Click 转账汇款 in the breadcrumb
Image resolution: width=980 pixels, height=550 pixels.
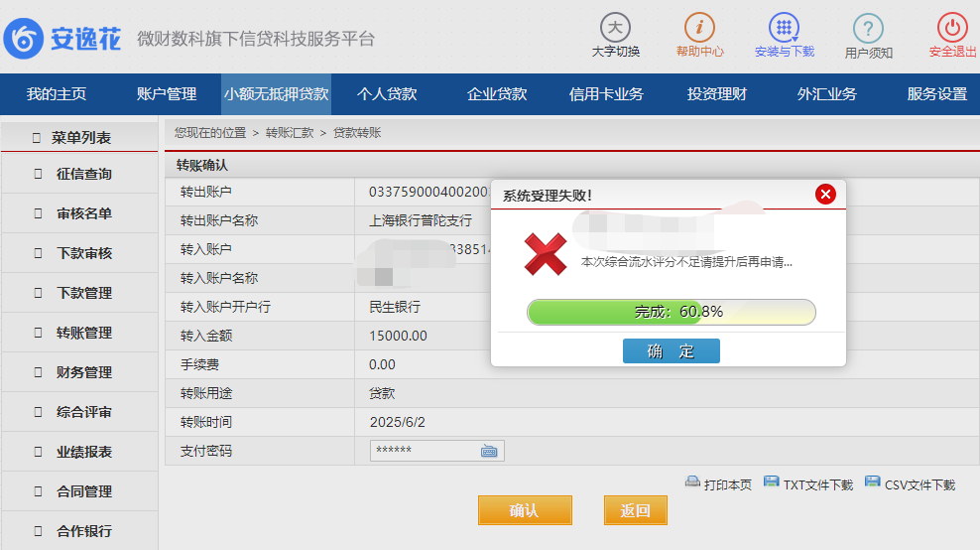[x=290, y=133]
